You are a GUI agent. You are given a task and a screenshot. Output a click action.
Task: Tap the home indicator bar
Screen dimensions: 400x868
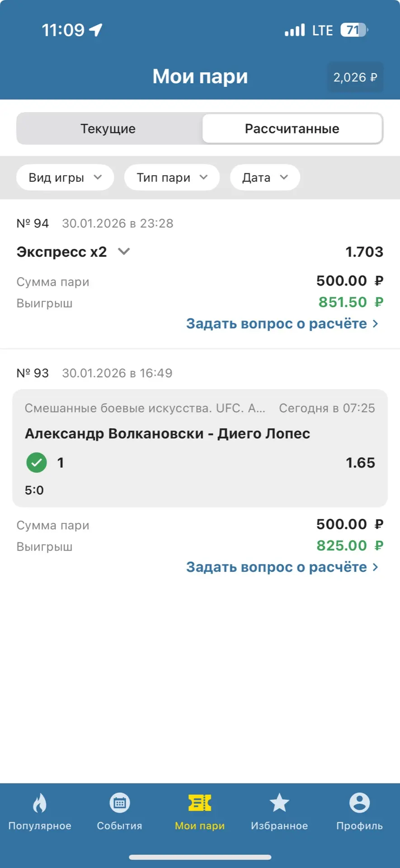click(x=200, y=857)
